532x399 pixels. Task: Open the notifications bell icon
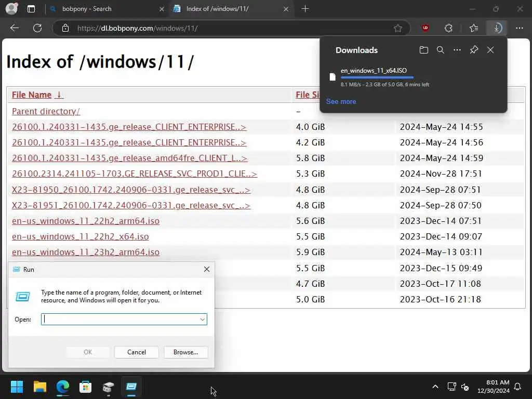click(518, 387)
